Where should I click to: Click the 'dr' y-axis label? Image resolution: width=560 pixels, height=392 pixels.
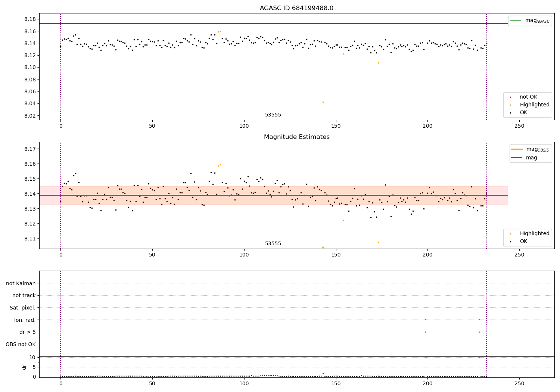coord(24,367)
